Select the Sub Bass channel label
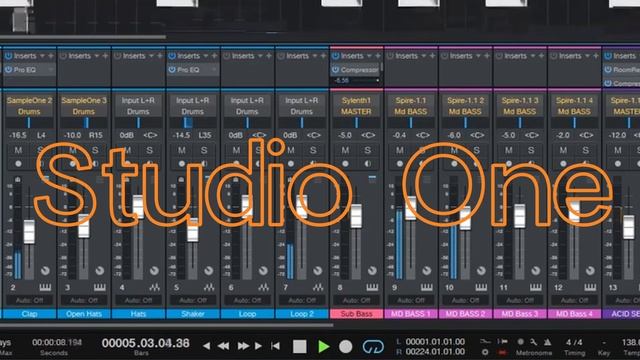640x360 pixels. click(356, 314)
